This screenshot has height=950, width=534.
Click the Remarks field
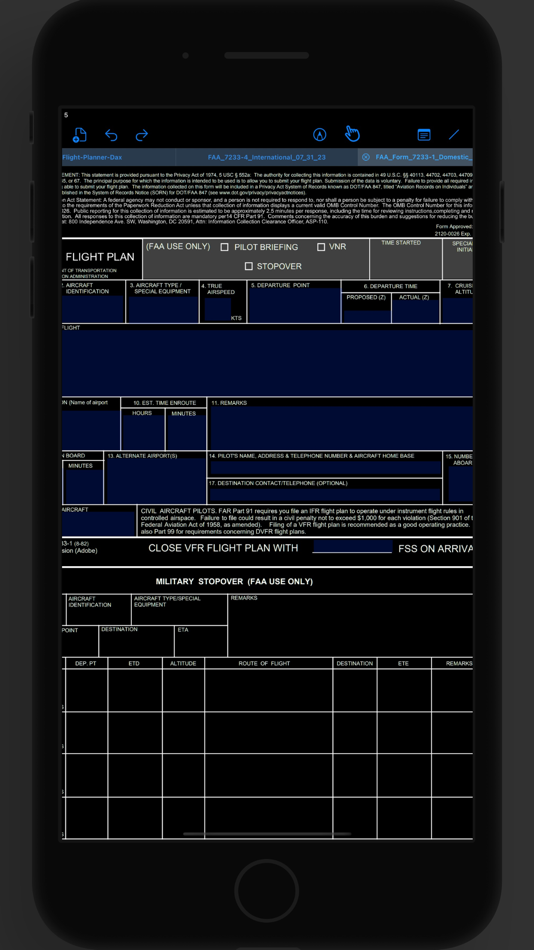(x=341, y=428)
